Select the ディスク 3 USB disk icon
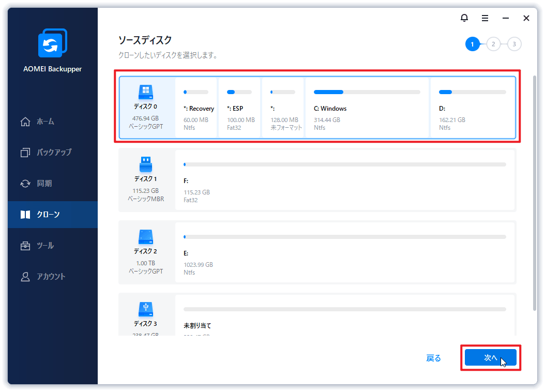This screenshot has height=392, width=545. click(x=146, y=309)
